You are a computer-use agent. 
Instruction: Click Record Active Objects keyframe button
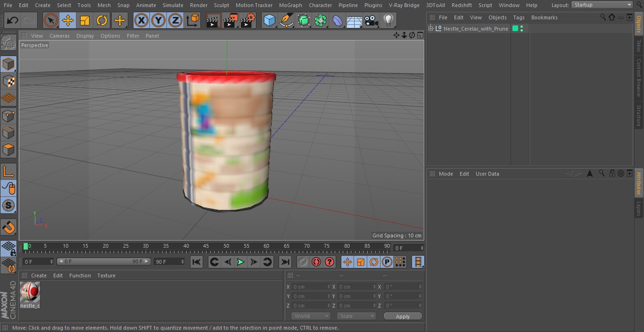tap(303, 262)
